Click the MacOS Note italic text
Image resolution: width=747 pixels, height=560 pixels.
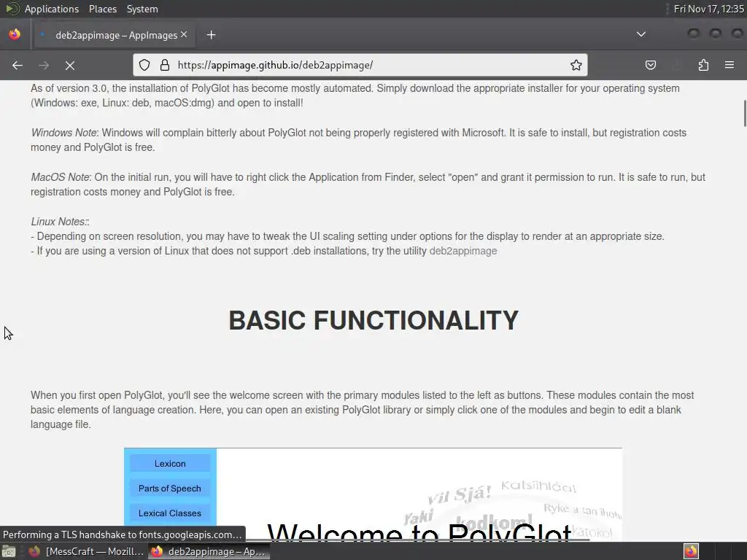point(60,177)
